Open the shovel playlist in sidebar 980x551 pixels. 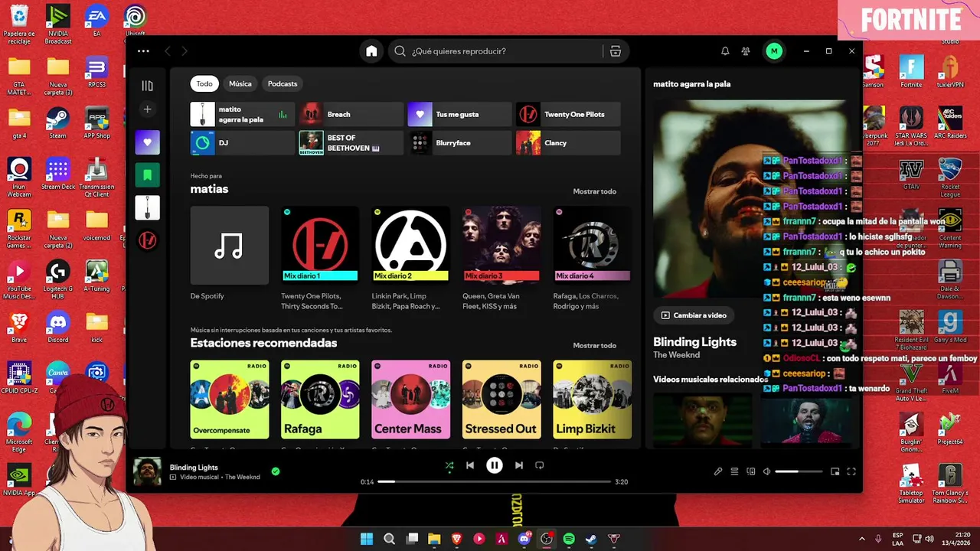click(x=148, y=207)
